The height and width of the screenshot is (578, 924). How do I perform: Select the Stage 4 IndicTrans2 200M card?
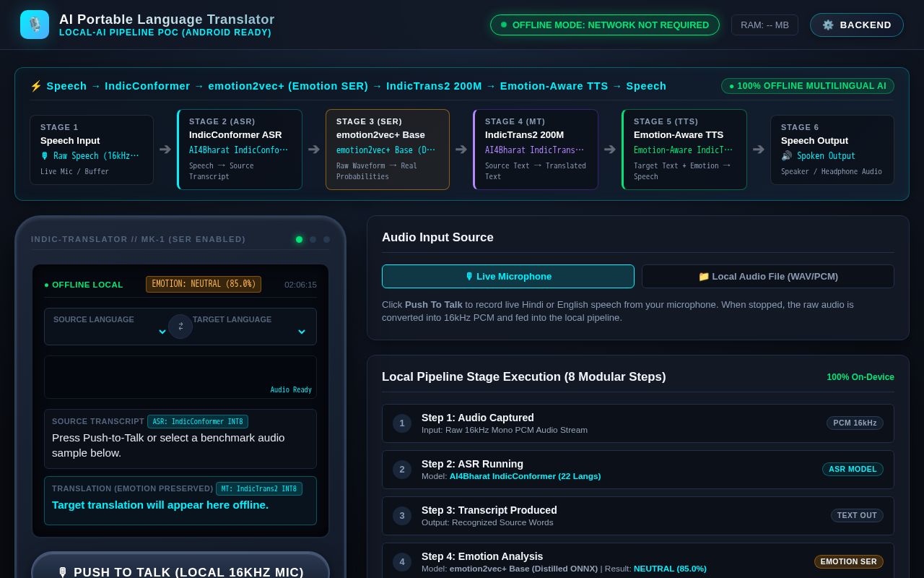[536, 150]
